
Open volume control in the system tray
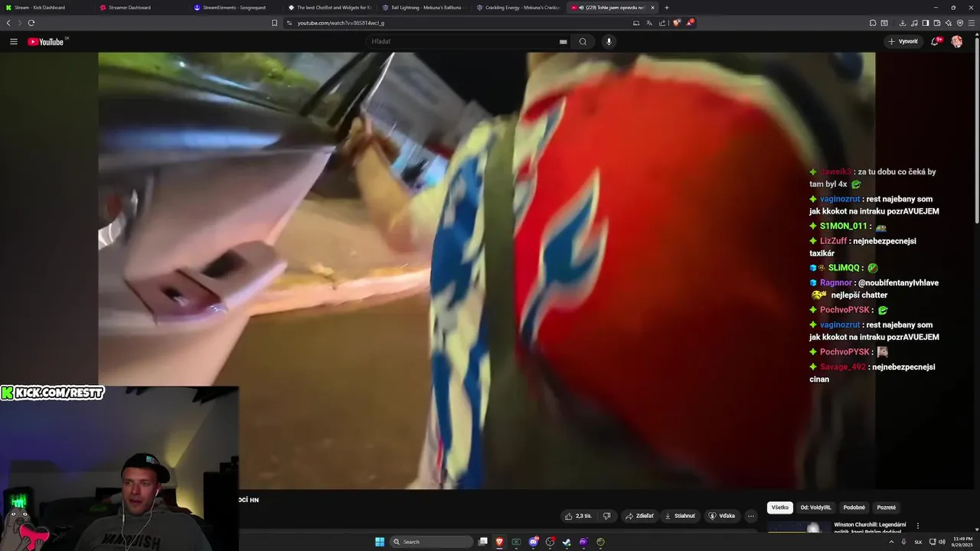[x=942, y=542]
